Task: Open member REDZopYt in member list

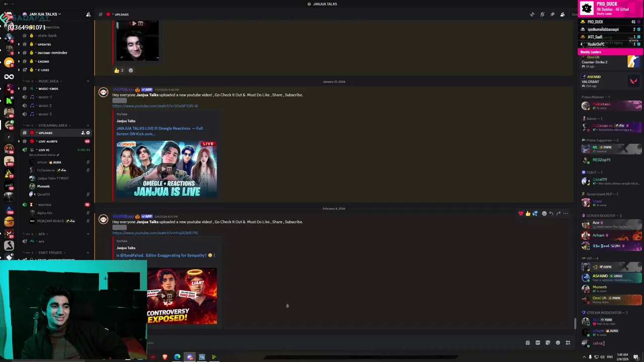Action: tap(611, 160)
